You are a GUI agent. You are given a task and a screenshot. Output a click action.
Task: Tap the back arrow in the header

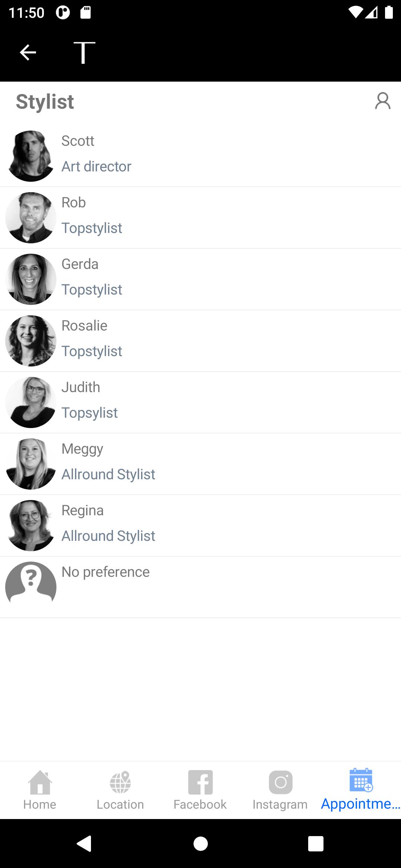[x=28, y=52]
